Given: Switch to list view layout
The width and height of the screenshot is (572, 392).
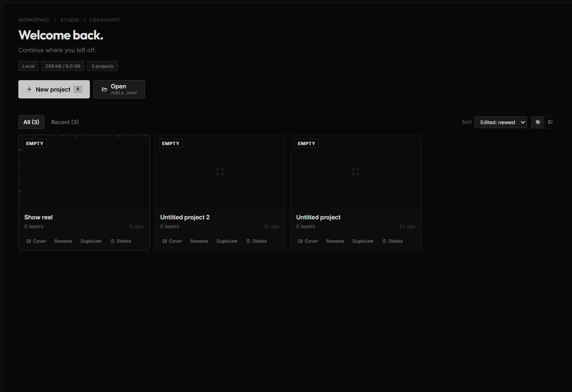Looking at the screenshot, I should tap(550, 122).
